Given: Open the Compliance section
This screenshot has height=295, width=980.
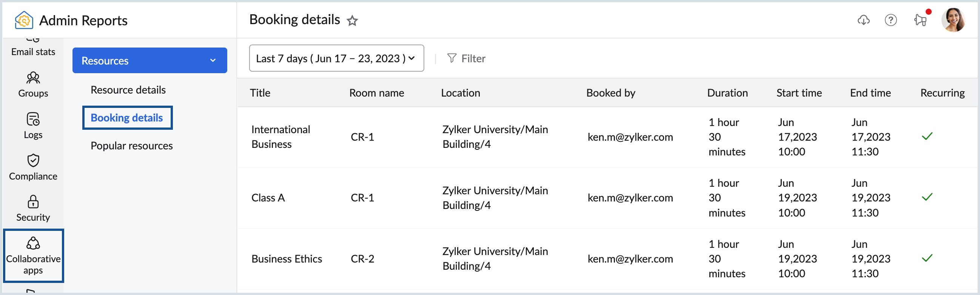Looking at the screenshot, I should click(x=33, y=166).
